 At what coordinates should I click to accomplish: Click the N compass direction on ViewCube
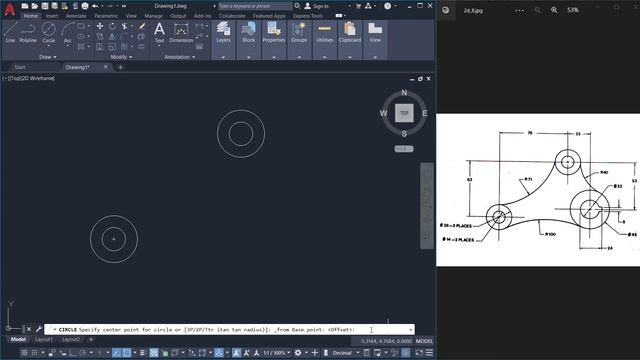click(x=404, y=93)
